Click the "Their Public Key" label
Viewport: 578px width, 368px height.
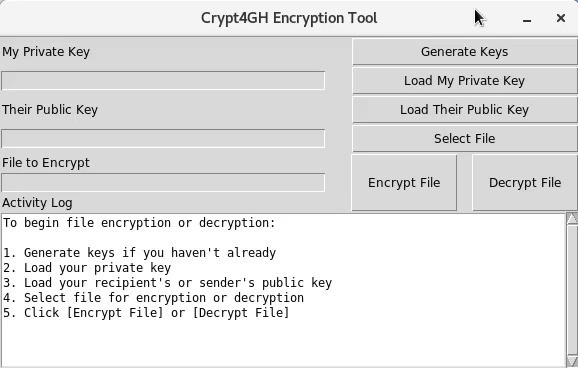[x=50, y=110]
